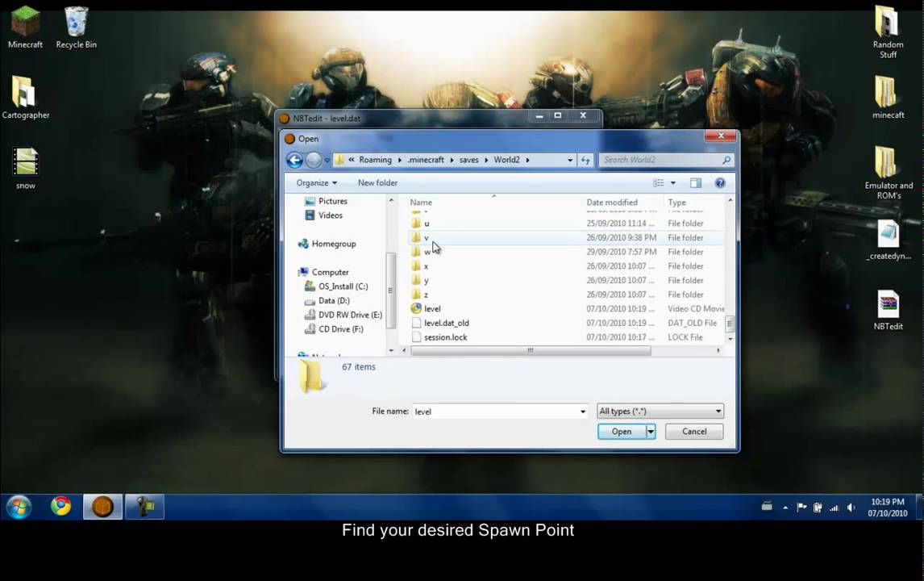Select Computer in navigation pane

click(323, 272)
